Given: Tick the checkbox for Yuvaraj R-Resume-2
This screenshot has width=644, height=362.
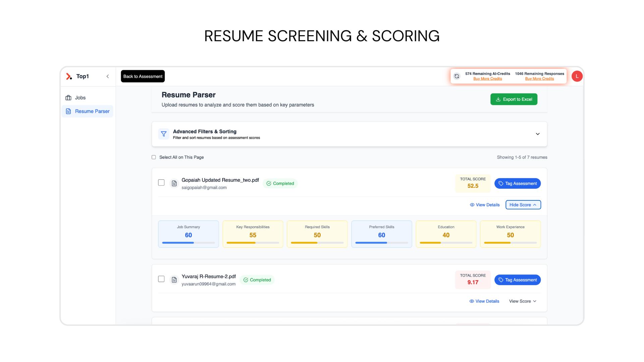Looking at the screenshot, I should [x=161, y=279].
